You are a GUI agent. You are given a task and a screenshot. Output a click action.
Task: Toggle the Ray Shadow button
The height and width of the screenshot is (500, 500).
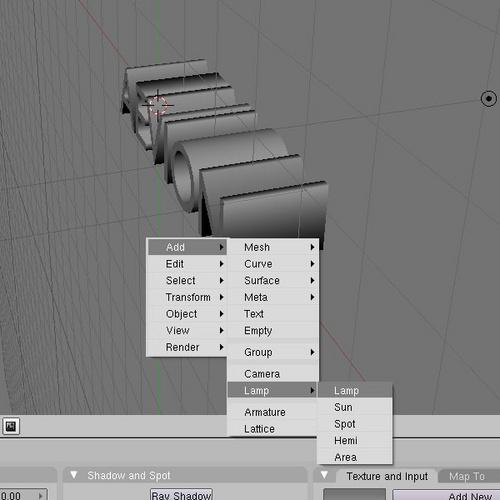181,495
